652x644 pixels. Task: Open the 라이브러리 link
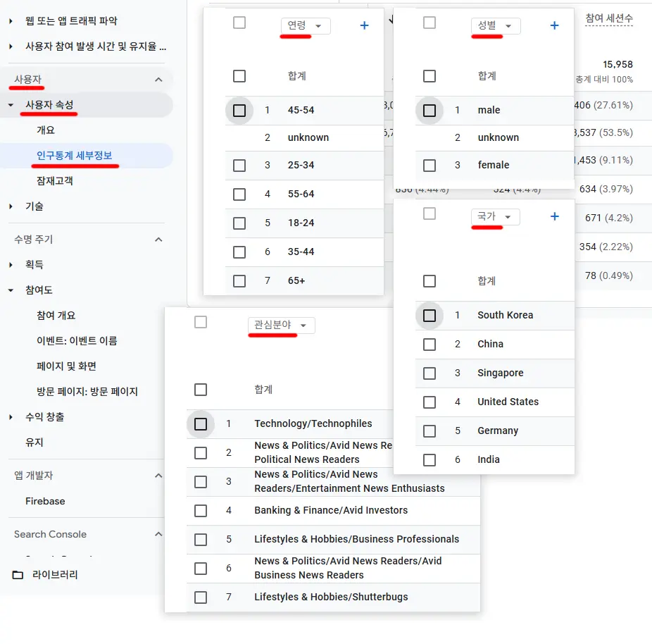(56, 575)
